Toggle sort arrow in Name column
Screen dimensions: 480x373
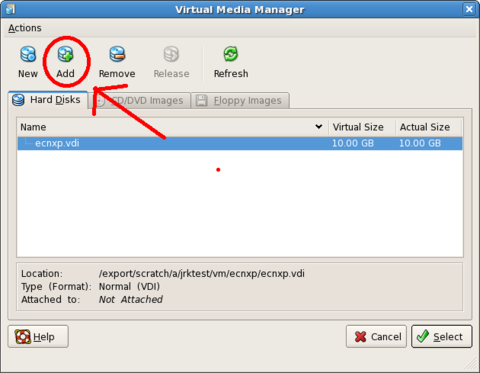pos(319,127)
